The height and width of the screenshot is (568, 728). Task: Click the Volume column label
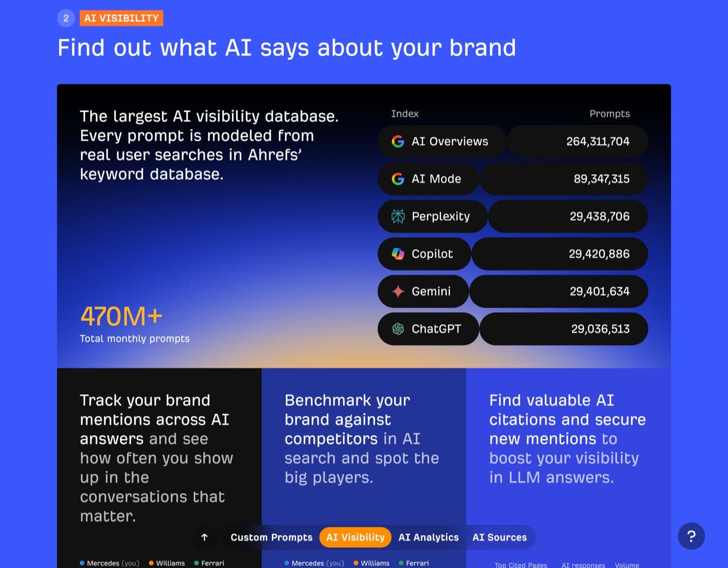[x=627, y=565]
